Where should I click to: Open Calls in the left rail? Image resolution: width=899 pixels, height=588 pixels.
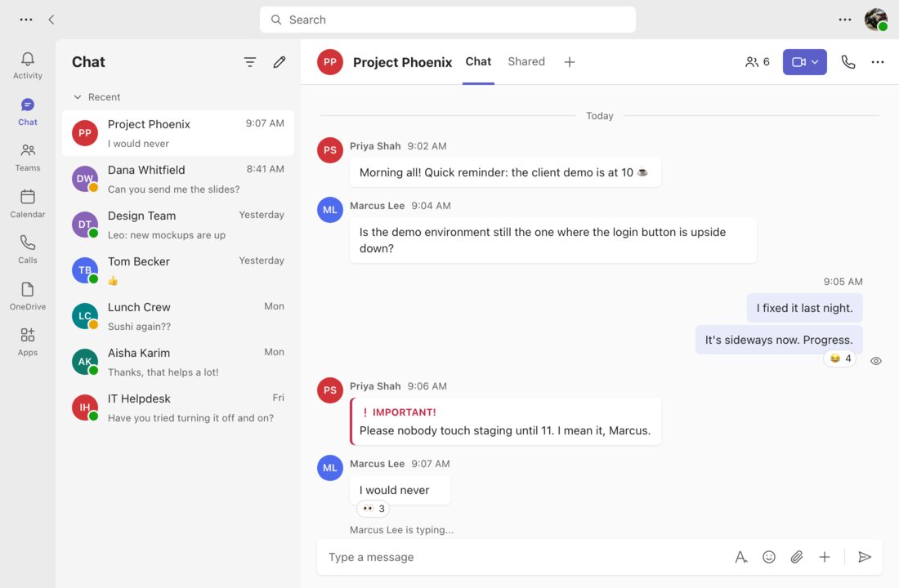coord(28,249)
